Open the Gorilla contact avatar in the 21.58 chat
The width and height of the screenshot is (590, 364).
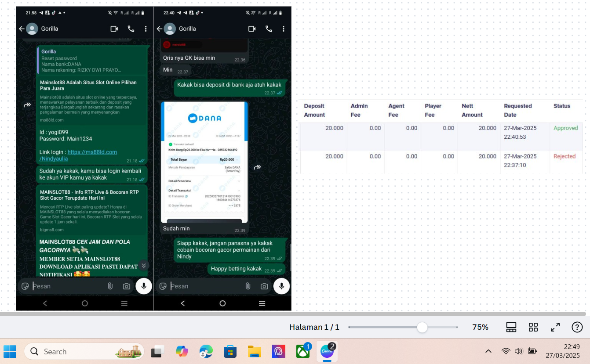(32, 29)
